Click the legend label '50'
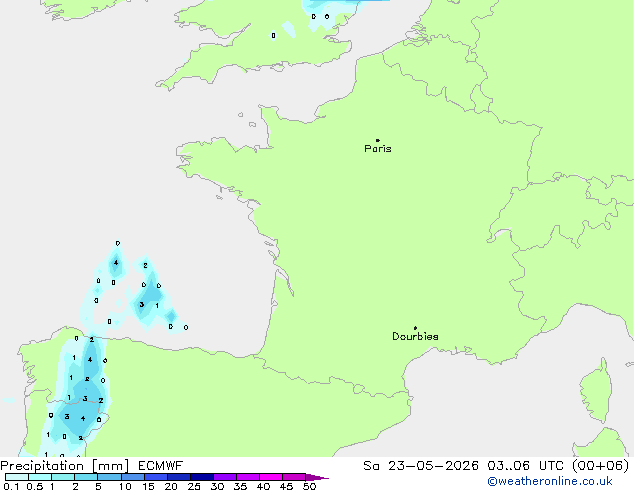The width and height of the screenshot is (634, 490). point(309,486)
